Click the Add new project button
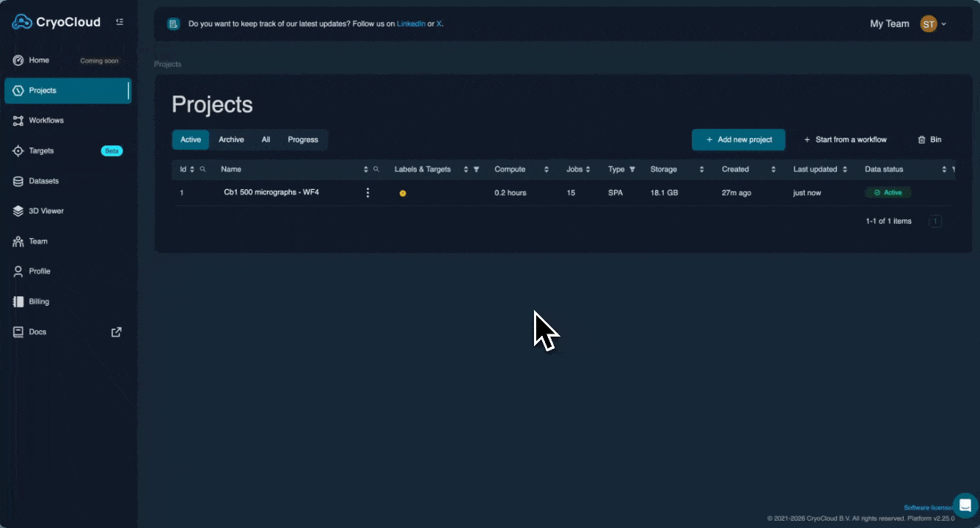This screenshot has height=528, width=980. point(738,139)
